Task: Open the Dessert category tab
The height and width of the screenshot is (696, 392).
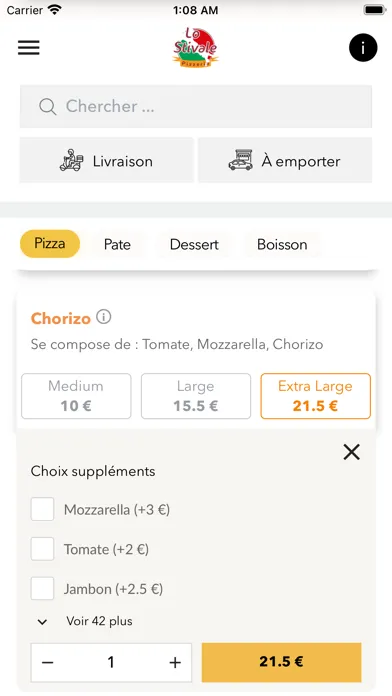Action: point(194,244)
